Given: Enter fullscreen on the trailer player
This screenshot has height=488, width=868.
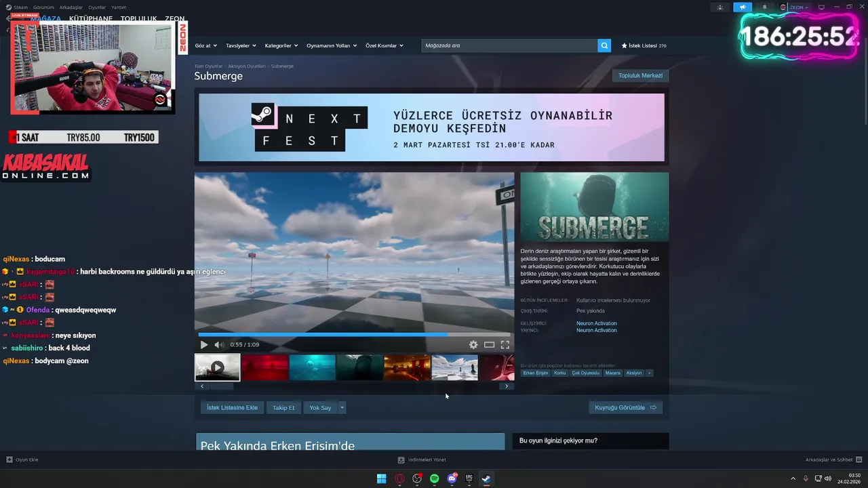Looking at the screenshot, I should coord(505,345).
